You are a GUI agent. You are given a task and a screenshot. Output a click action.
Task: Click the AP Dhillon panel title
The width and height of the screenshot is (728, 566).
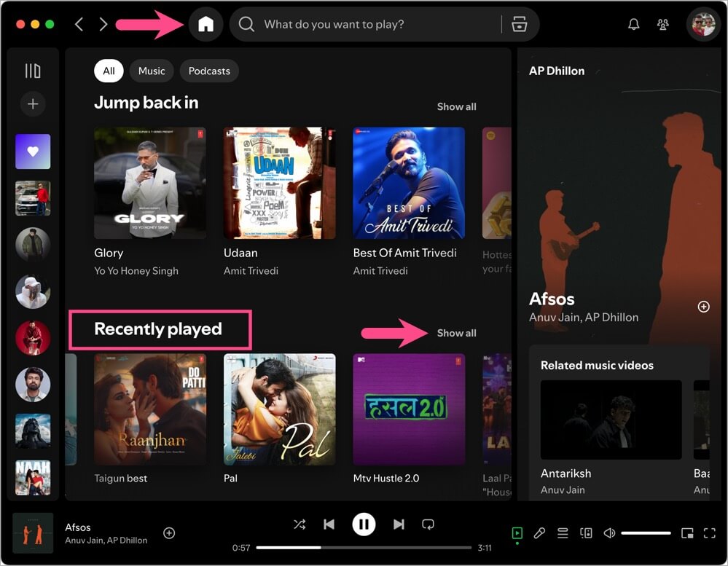click(557, 71)
